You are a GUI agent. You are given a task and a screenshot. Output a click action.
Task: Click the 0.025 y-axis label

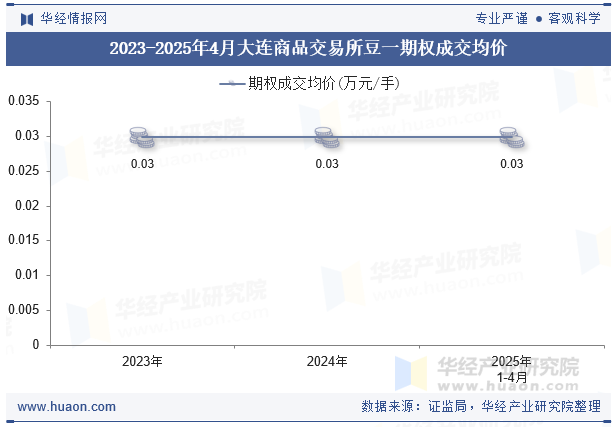24,171
